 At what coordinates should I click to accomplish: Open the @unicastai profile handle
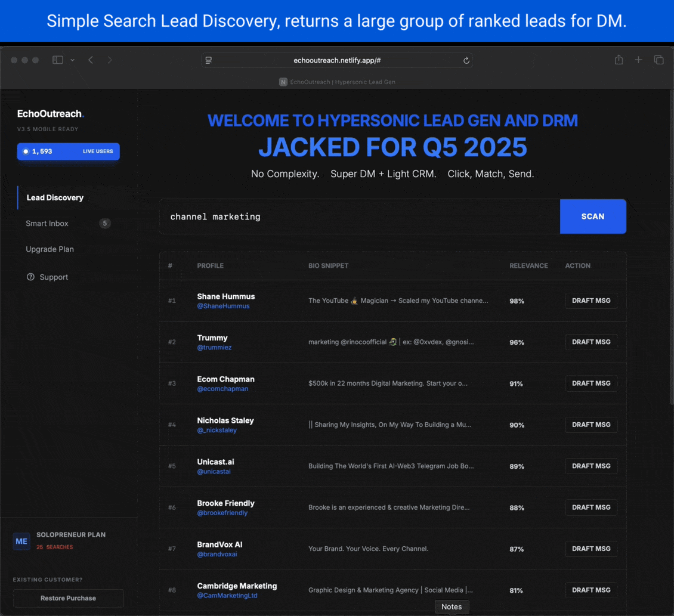(214, 472)
